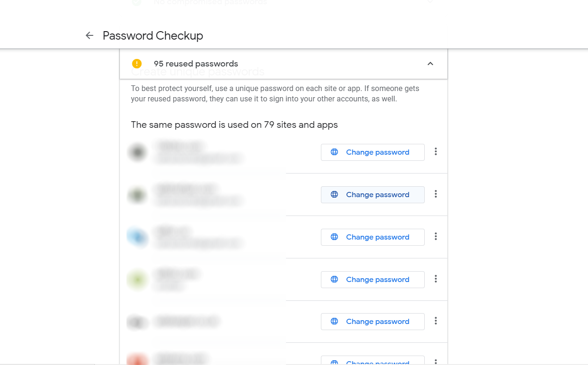Click globe icon in third Change password button
The height and width of the screenshot is (365, 588).
pyautogui.click(x=334, y=237)
